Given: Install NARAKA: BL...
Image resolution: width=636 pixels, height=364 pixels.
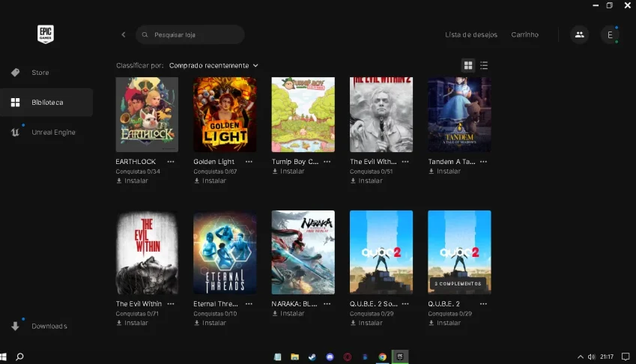Looking at the screenshot, I should (288, 314).
